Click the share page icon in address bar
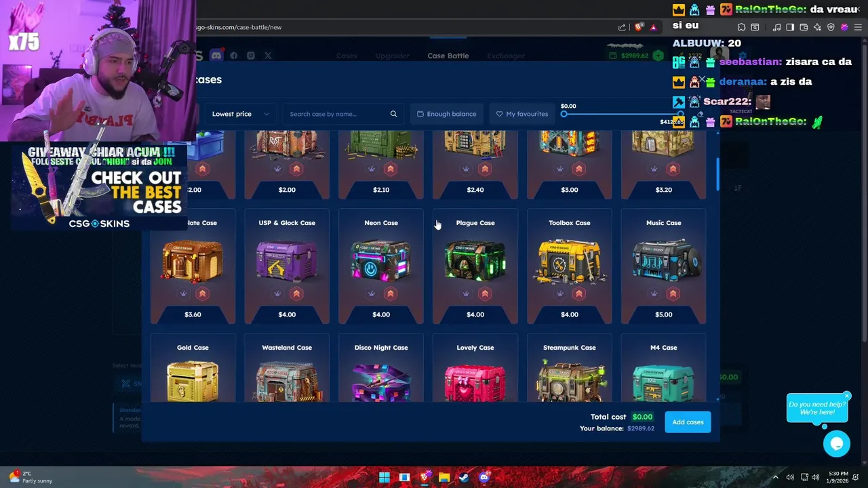This screenshot has height=488, width=868. tap(622, 27)
